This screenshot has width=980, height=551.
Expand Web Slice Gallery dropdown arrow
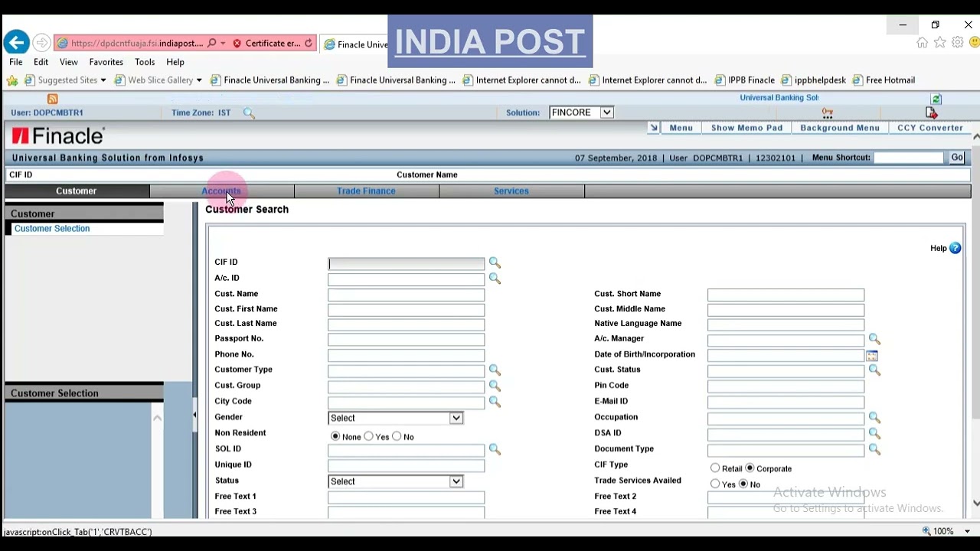tap(199, 80)
